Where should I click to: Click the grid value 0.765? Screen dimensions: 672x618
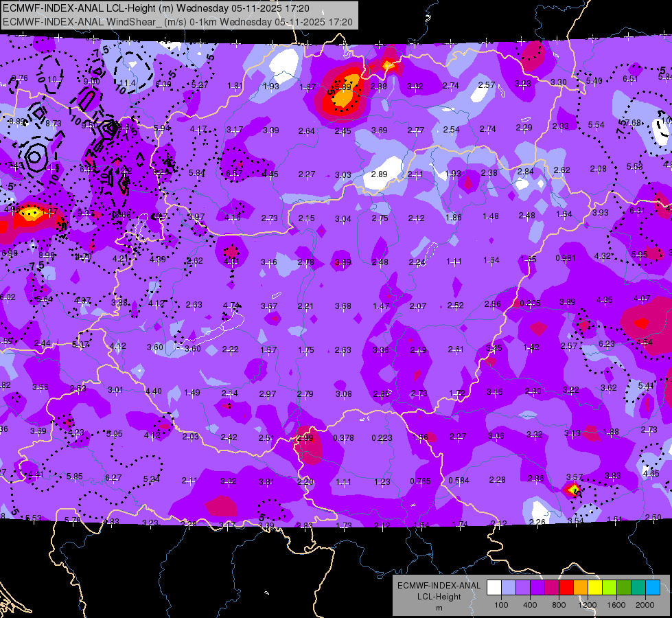pos(420,481)
